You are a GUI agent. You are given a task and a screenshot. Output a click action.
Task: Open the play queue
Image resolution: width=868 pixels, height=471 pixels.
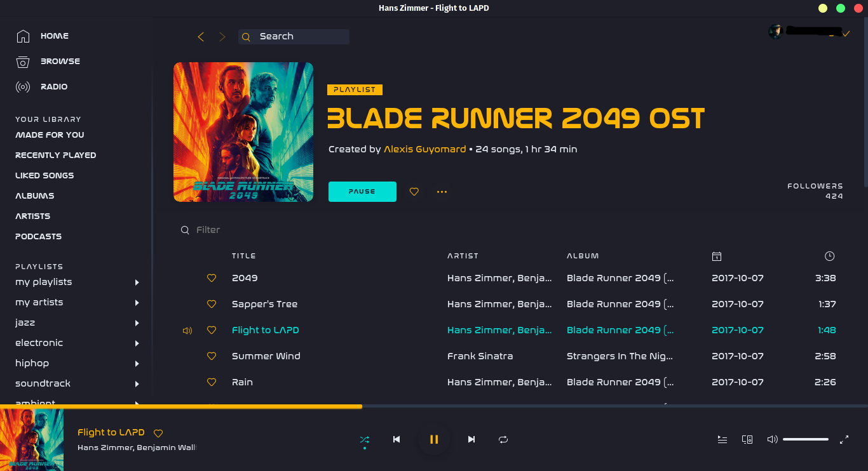(722, 439)
